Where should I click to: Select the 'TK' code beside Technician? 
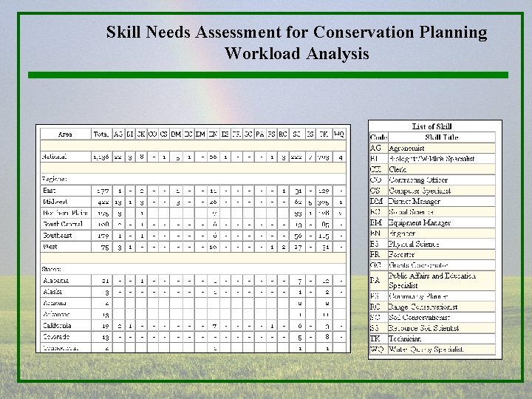click(375, 338)
